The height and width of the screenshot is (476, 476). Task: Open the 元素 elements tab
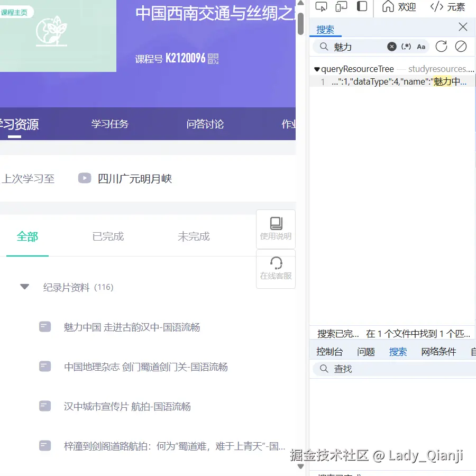pos(448,6)
